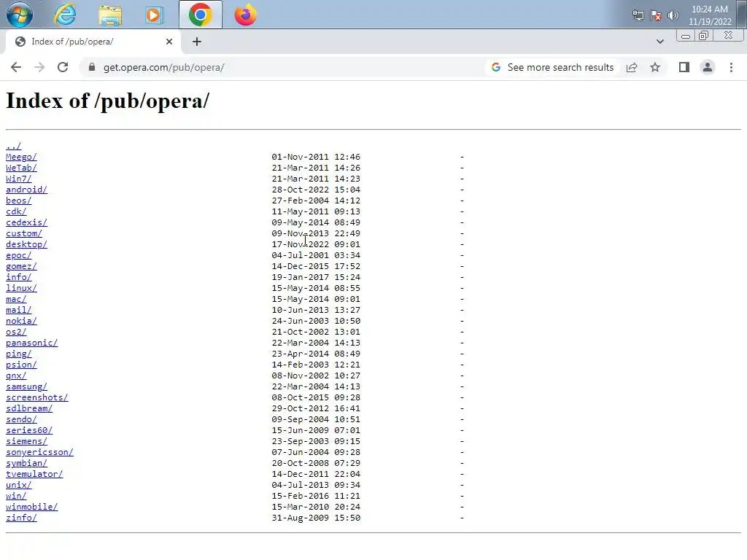Enter the symbian/ directory
This screenshot has width=747, height=560.
[26, 464]
